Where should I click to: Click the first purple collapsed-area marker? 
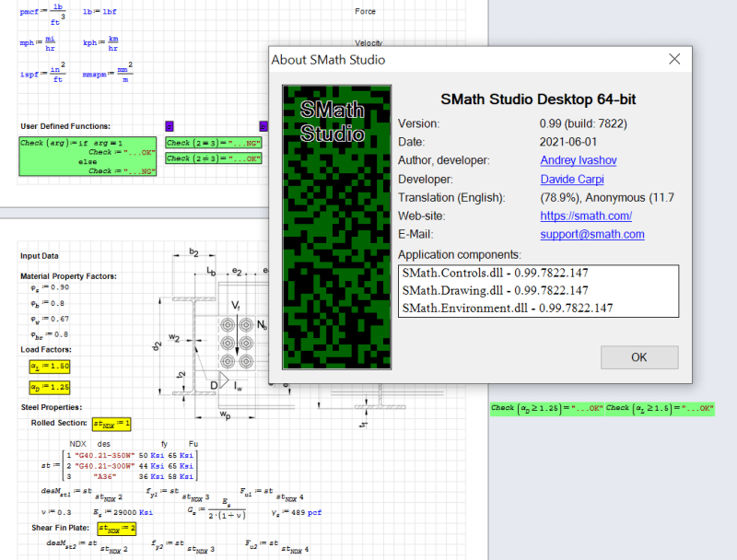click(x=170, y=126)
